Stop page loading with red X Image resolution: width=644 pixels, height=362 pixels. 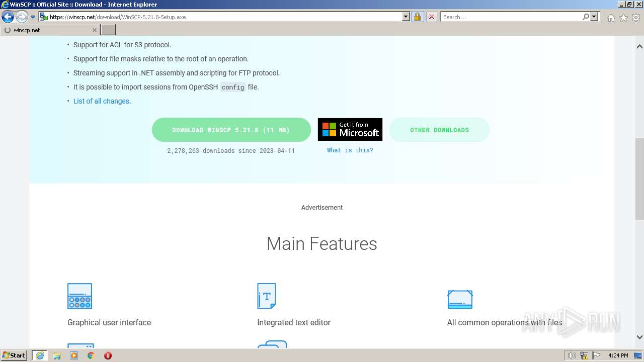(x=432, y=17)
